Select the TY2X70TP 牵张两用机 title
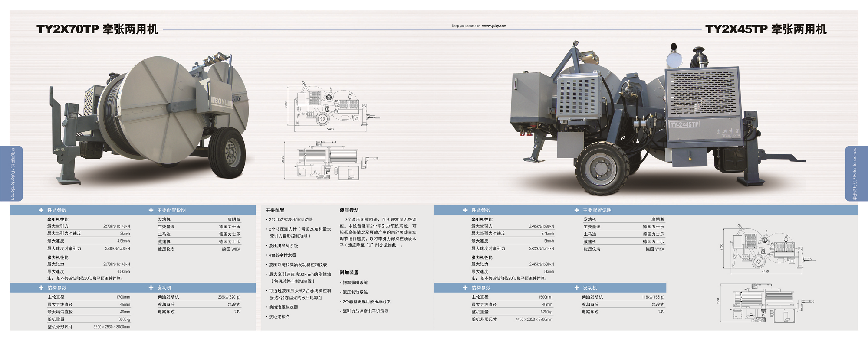The image size is (868, 355). click(97, 29)
